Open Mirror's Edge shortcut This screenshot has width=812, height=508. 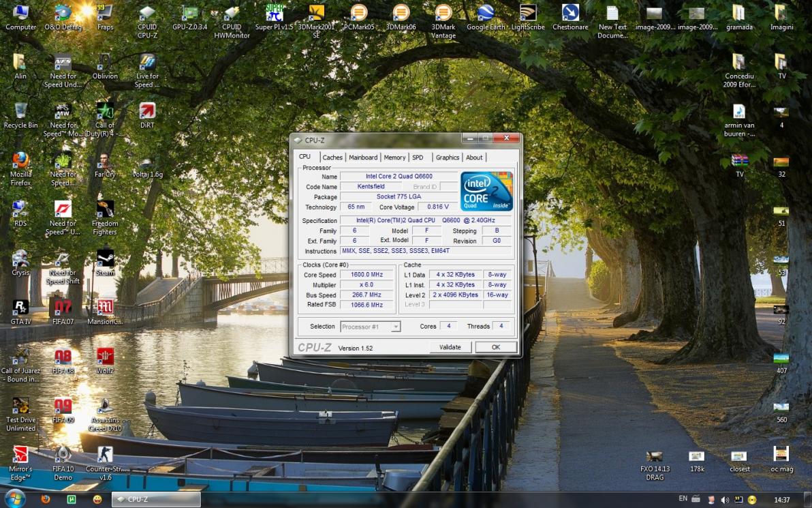[x=20, y=464]
